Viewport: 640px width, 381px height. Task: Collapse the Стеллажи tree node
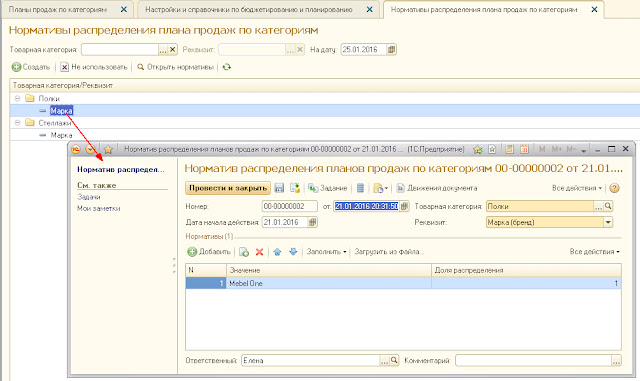point(18,123)
